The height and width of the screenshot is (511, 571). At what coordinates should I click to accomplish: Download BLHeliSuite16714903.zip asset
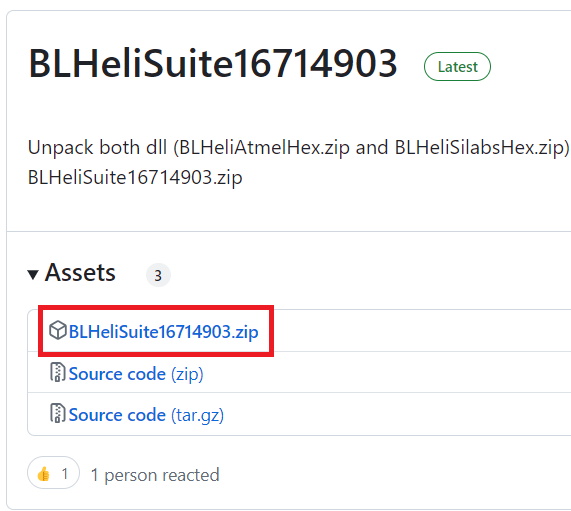(164, 332)
